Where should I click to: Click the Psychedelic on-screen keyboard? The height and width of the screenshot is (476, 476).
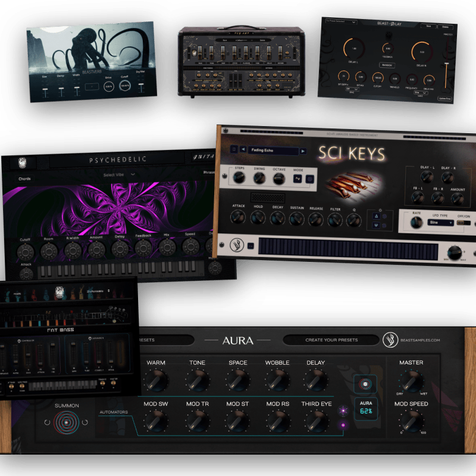[121, 270]
